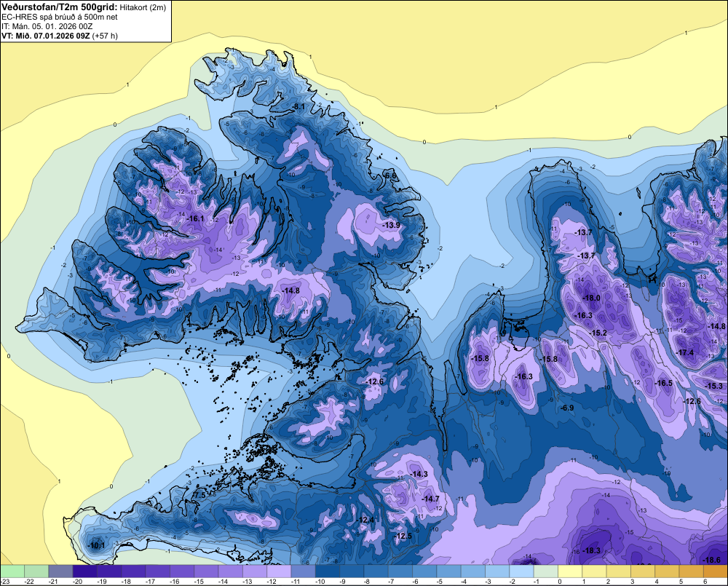Click the -10.1 temperature label
This screenshot has height=586, width=728.
97,546
